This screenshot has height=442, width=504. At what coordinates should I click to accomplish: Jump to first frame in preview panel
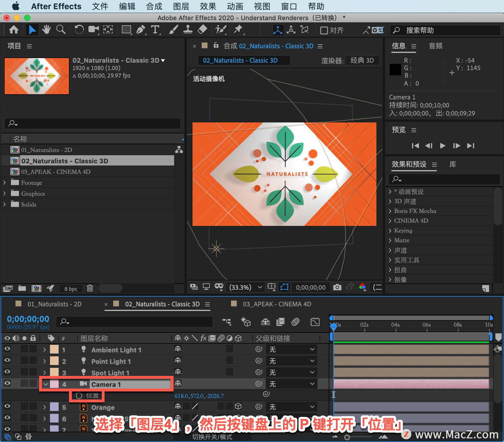point(415,146)
